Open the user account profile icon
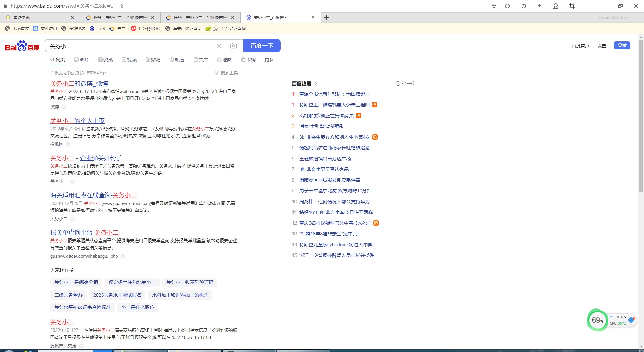 tap(556, 6)
